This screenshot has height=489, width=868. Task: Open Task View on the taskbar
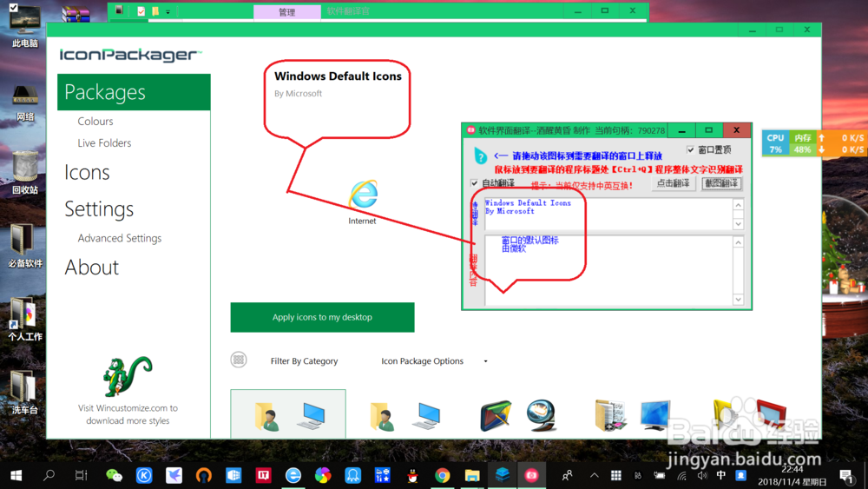coord(81,475)
